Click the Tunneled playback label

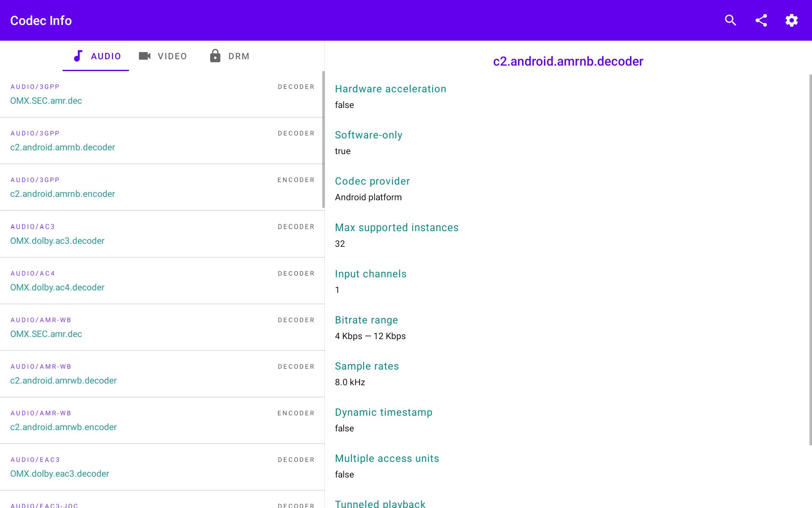tap(380, 503)
